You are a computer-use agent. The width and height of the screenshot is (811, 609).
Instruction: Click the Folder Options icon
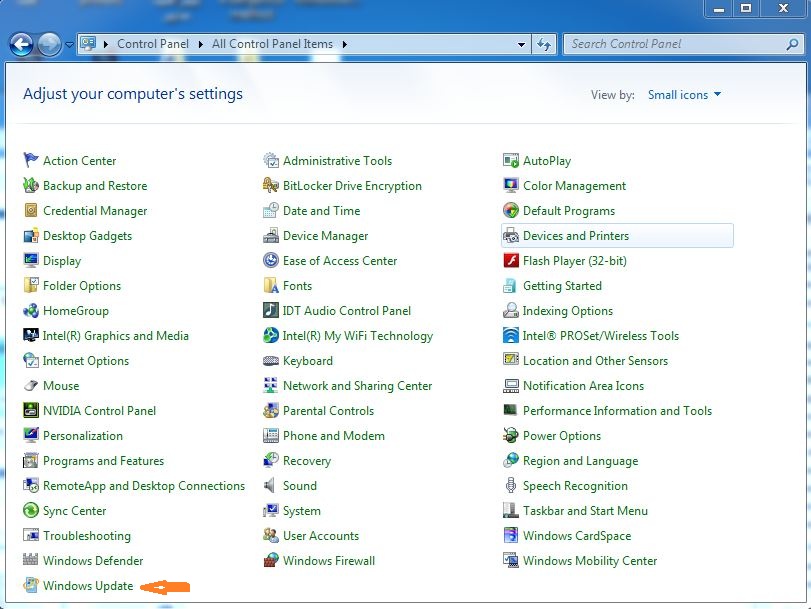click(31, 285)
